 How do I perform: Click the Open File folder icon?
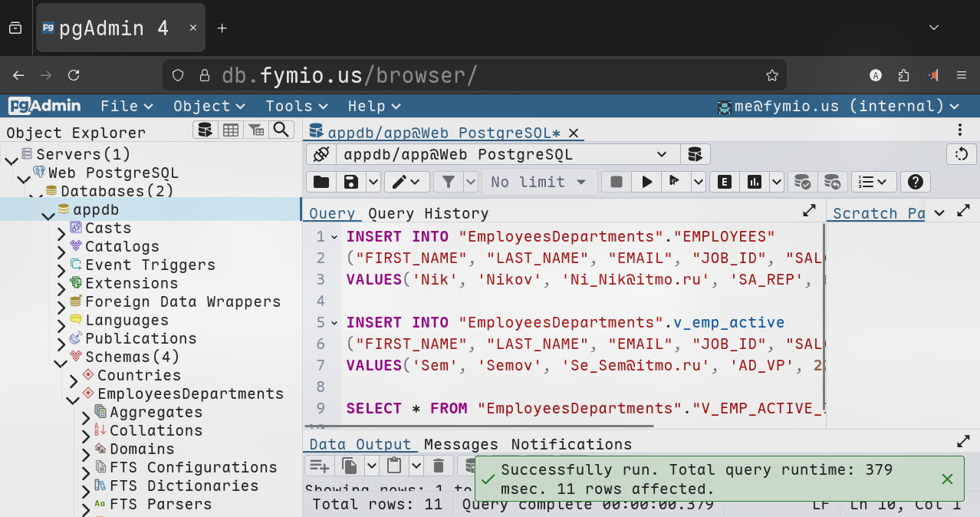click(x=321, y=182)
